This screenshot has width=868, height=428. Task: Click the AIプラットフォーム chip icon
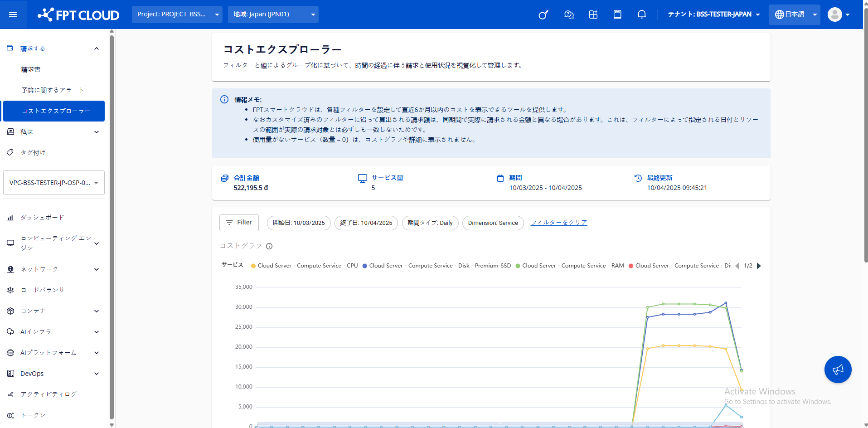pos(10,353)
